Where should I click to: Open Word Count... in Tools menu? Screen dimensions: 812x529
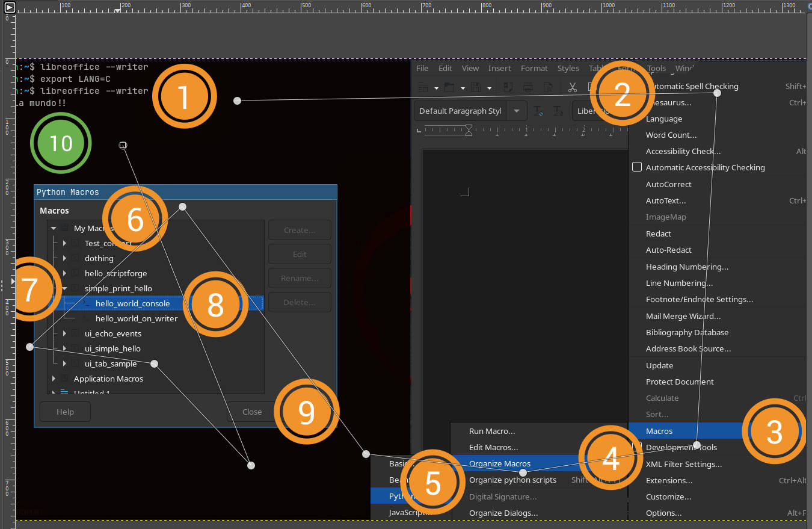(x=671, y=135)
